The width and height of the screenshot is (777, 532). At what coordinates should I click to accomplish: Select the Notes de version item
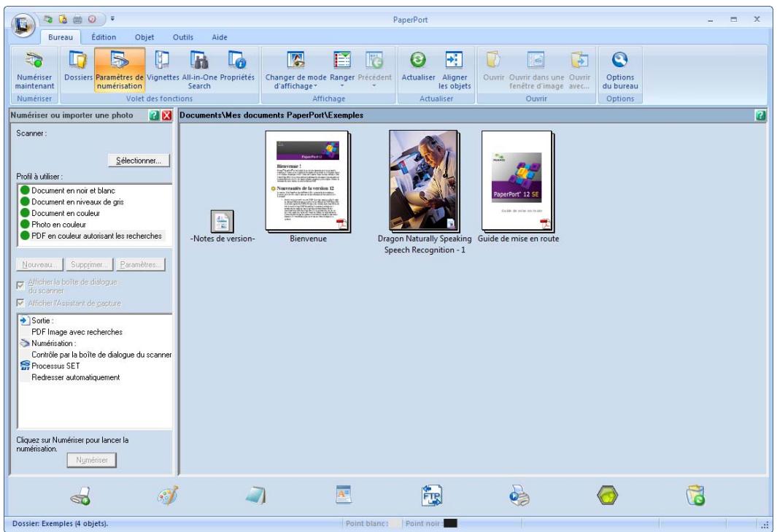coord(222,226)
